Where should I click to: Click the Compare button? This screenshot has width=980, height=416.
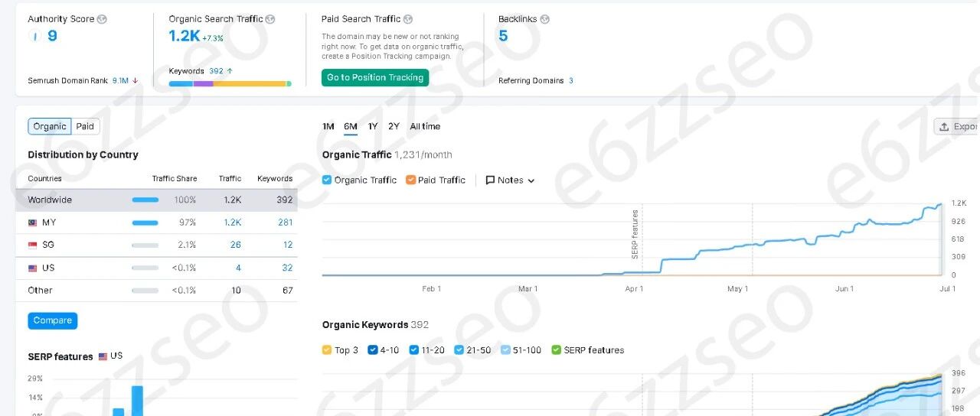coord(53,320)
